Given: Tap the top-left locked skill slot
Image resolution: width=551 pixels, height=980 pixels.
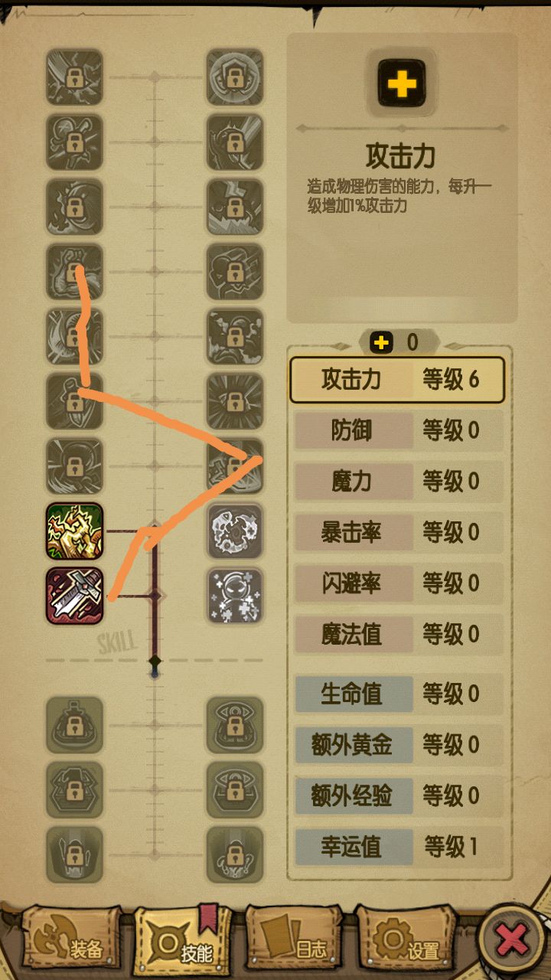Looking at the screenshot, I should [x=74, y=77].
